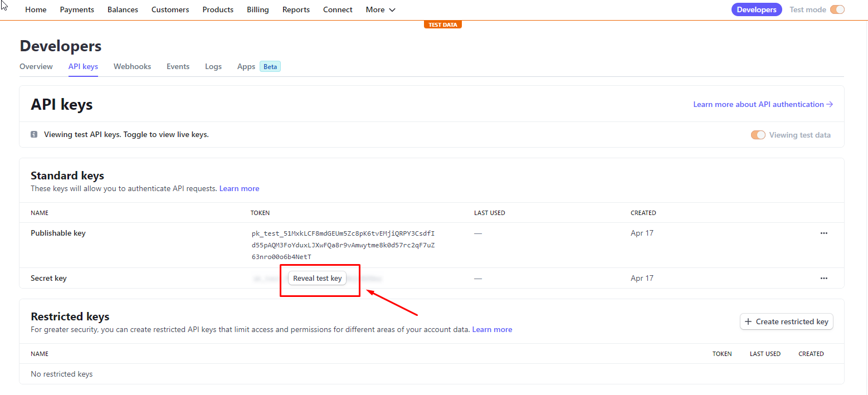
Task: Open the Secret key three-dot options menu
Action: (x=823, y=278)
